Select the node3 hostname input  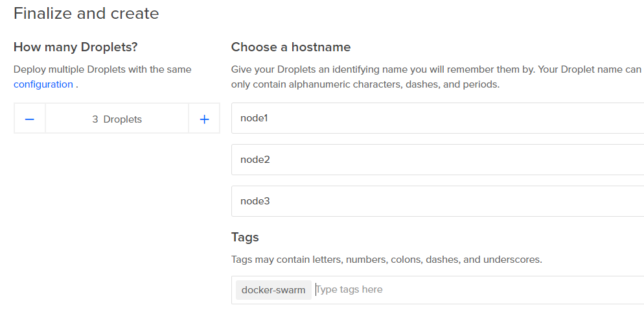pos(437,201)
